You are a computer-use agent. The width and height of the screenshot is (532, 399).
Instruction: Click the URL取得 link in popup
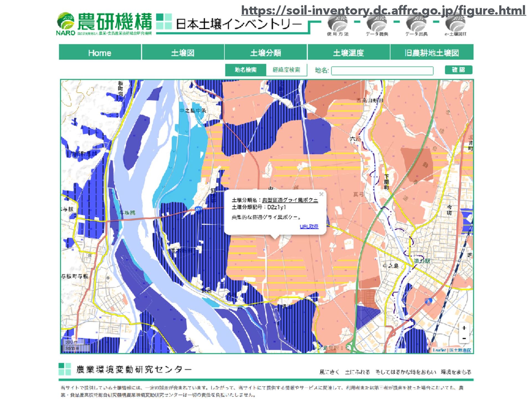[309, 226]
